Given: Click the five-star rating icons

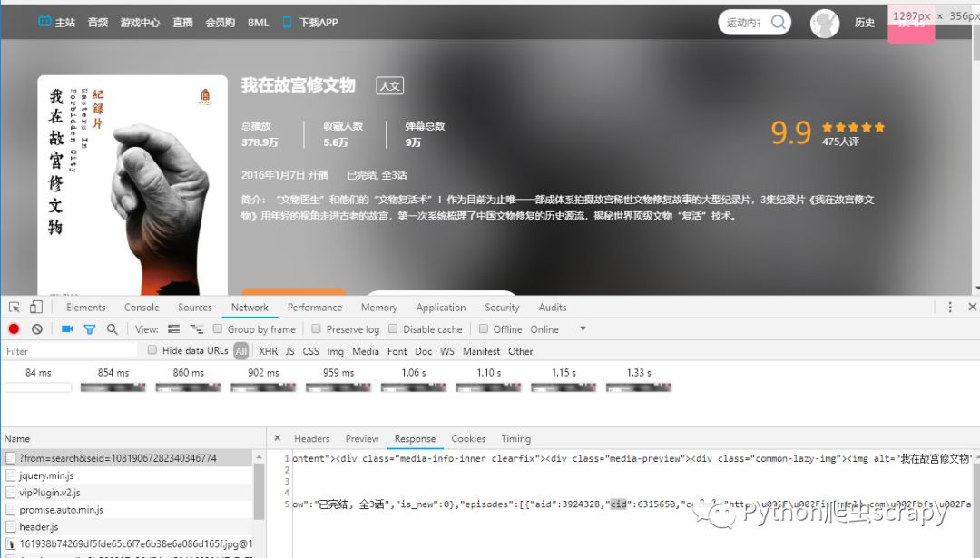Looking at the screenshot, I should click(853, 127).
